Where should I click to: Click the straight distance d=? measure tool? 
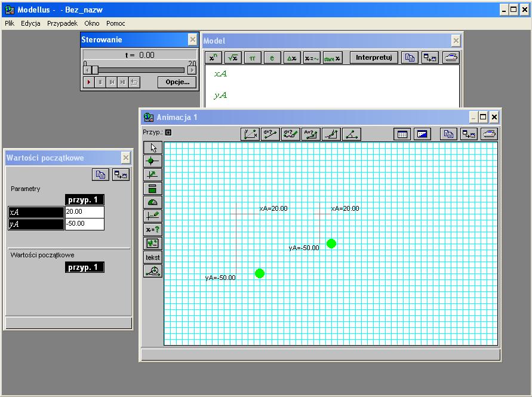coord(270,134)
